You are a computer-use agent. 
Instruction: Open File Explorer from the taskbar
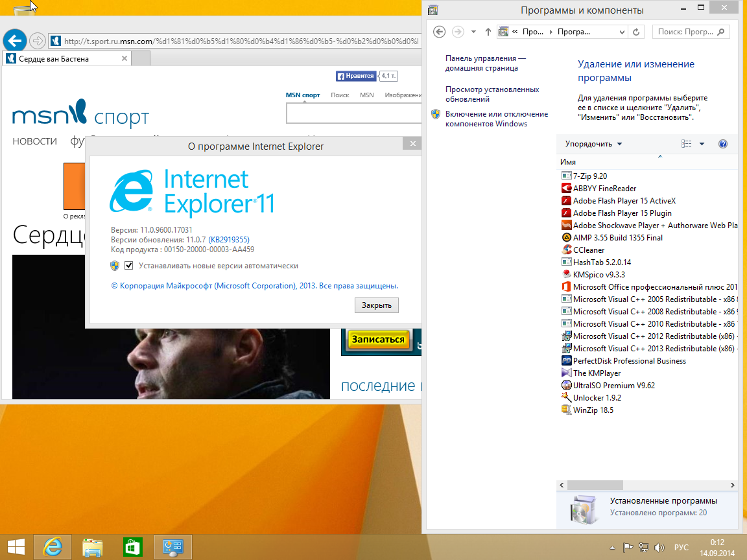pyautogui.click(x=93, y=546)
